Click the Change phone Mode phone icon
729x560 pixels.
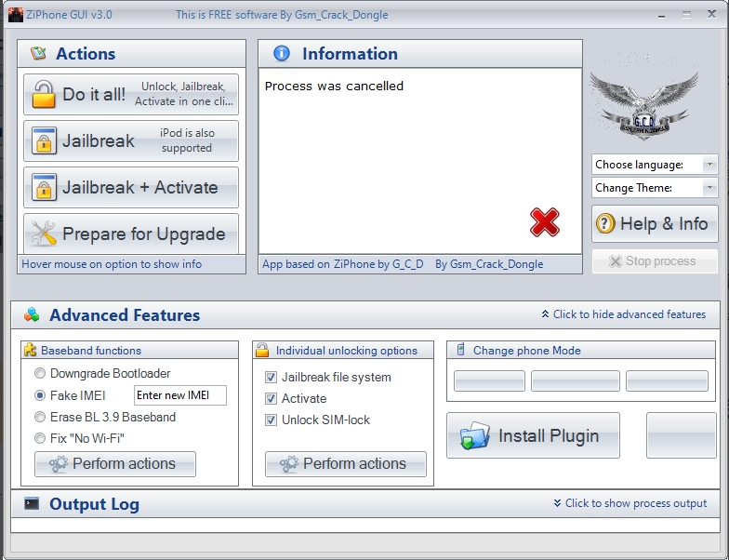[461, 350]
